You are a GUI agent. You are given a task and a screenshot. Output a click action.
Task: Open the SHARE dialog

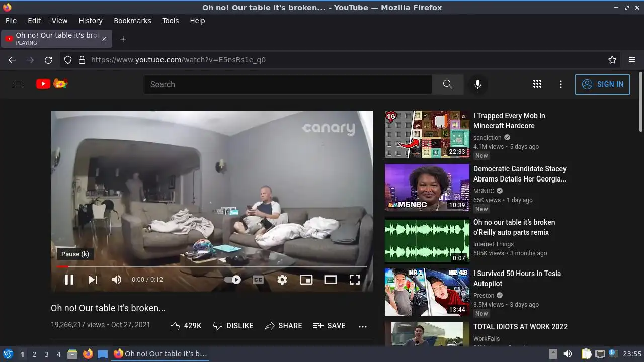click(283, 326)
